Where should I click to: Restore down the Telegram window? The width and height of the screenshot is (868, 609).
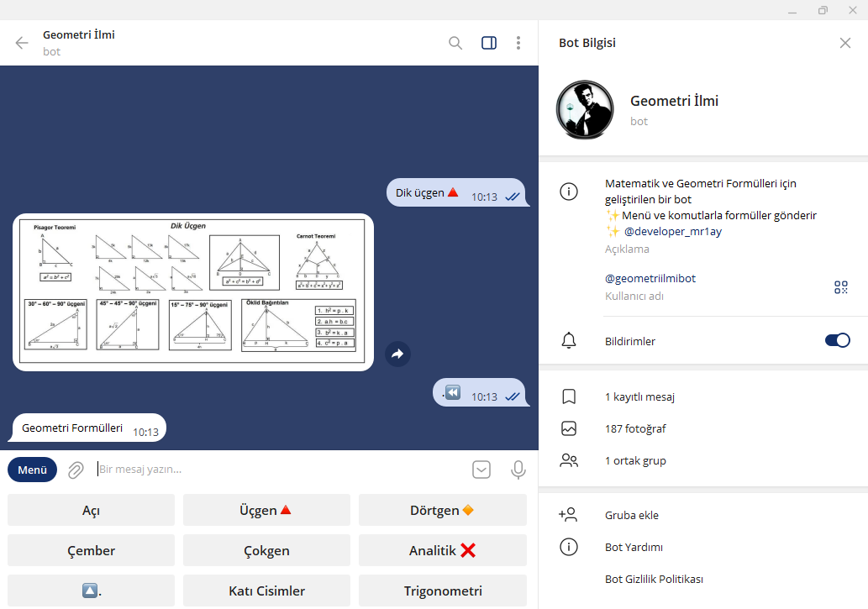[x=823, y=10]
